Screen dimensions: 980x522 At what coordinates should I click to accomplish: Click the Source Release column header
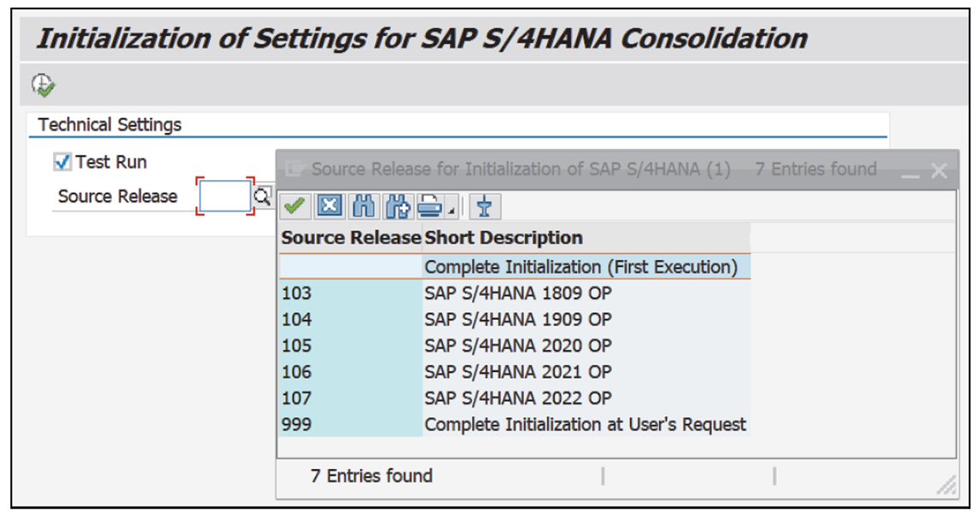(x=351, y=238)
